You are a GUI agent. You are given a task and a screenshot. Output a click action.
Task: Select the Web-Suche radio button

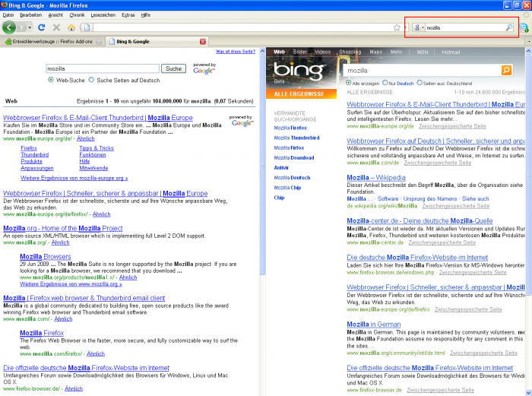click(x=51, y=80)
